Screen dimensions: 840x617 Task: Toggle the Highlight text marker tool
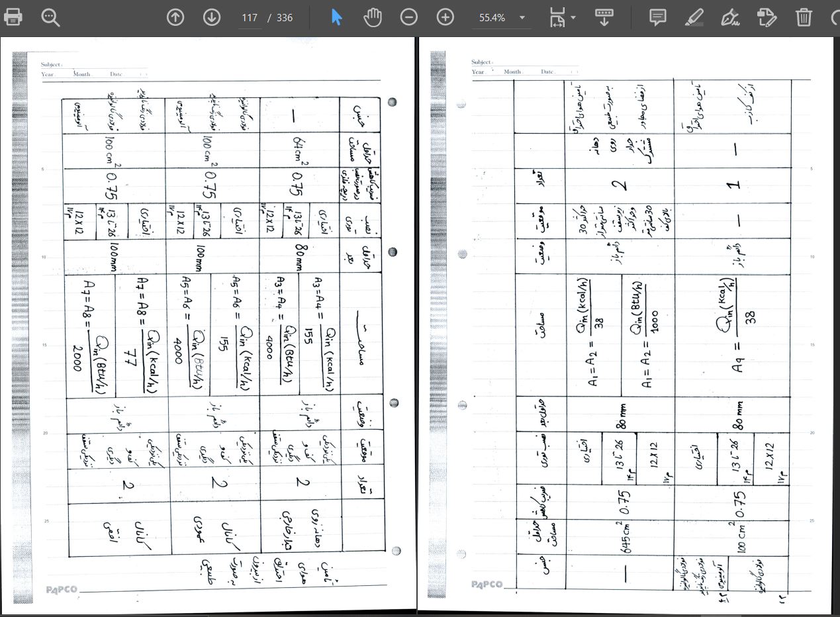pyautogui.click(x=694, y=17)
